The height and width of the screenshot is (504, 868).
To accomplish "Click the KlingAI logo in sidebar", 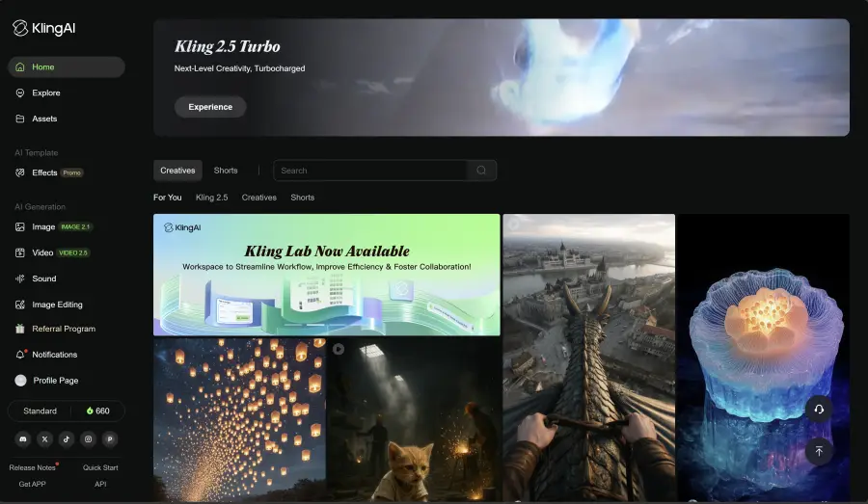I will click(x=43, y=29).
